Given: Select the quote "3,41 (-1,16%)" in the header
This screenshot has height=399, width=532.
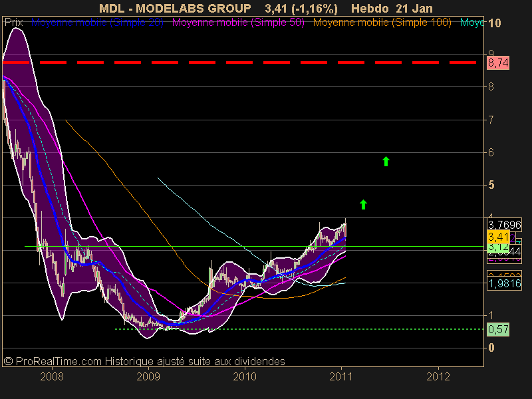Looking at the screenshot, I should click(x=301, y=9).
